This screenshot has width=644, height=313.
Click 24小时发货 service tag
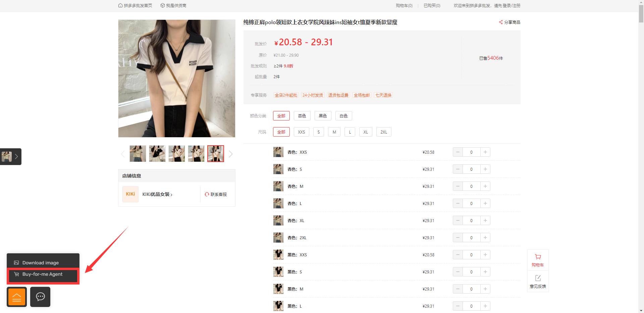coord(313,95)
